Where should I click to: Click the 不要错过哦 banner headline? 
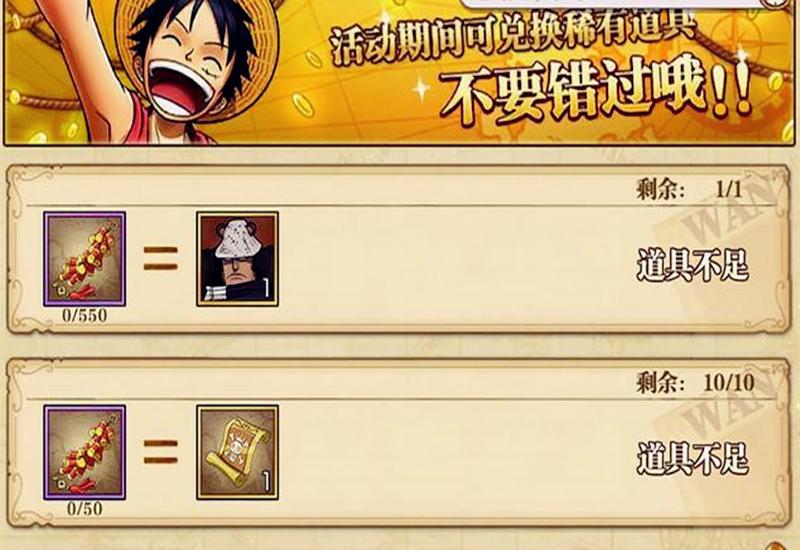pos(594,92)
